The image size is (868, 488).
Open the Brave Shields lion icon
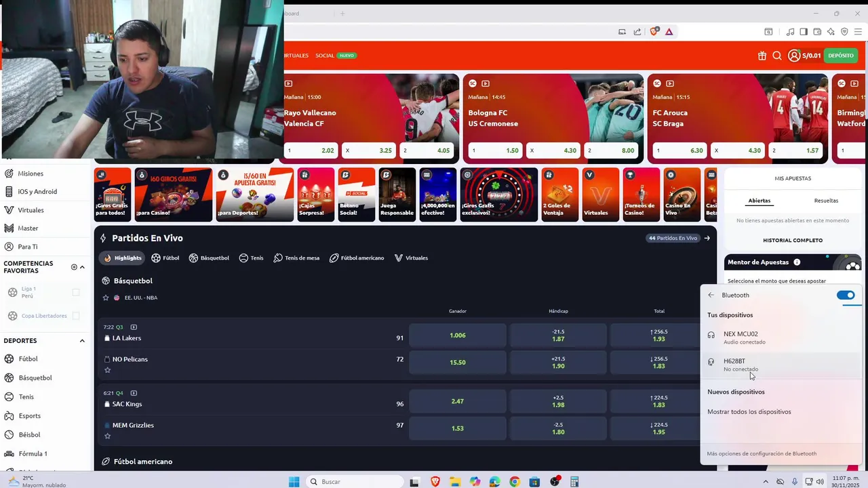click(x=654, y=31)
